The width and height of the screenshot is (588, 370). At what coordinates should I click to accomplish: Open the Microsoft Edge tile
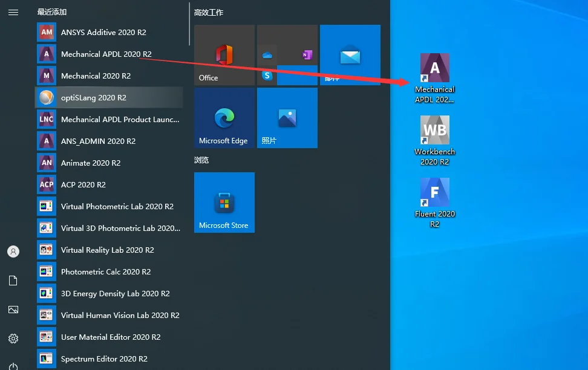pyautogui.click(x=224, y=118)
